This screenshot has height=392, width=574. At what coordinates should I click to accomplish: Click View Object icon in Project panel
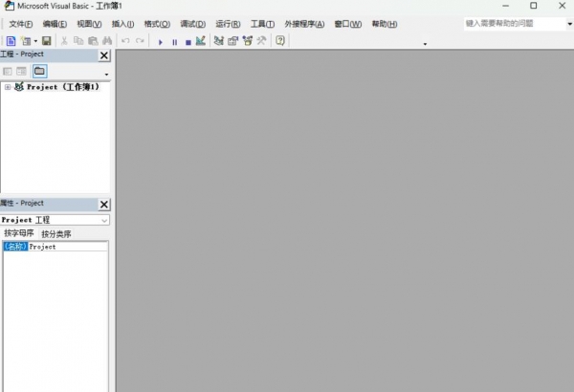pos(22,72)
